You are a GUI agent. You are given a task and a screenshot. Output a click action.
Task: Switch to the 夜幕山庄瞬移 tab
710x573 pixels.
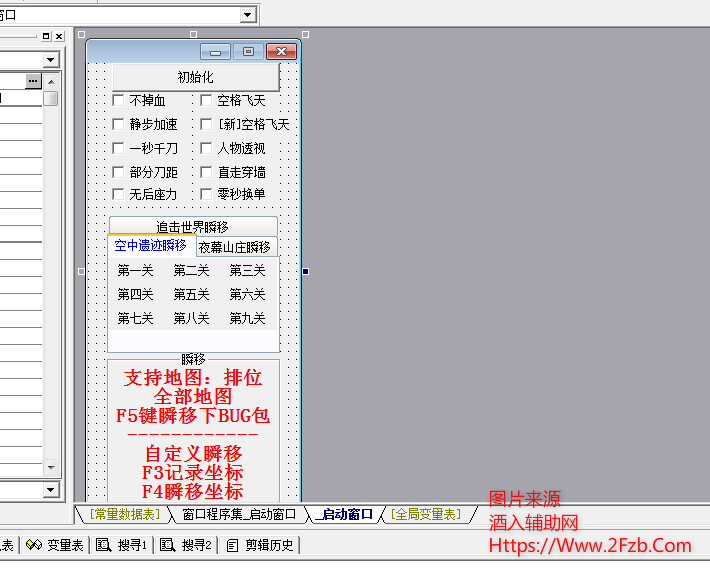235,247
